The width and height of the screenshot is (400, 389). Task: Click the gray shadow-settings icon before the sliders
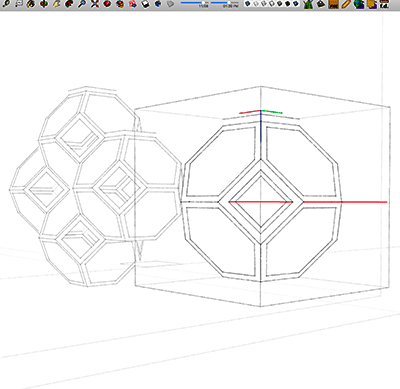(x=170, y=4)
